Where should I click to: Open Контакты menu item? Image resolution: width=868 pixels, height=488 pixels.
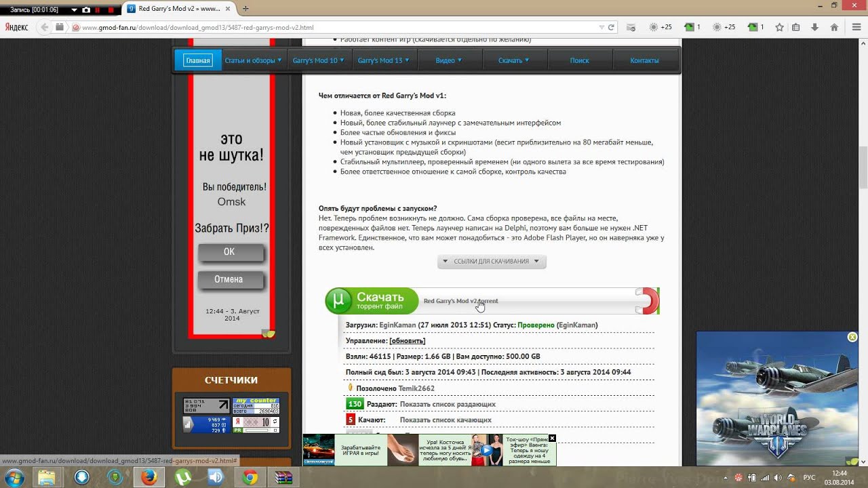coord(644,60)
